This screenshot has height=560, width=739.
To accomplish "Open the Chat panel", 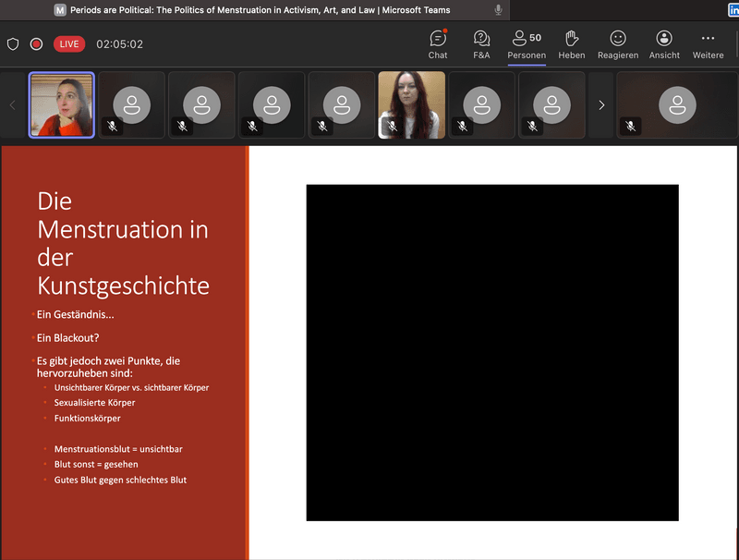I will 438,43.
